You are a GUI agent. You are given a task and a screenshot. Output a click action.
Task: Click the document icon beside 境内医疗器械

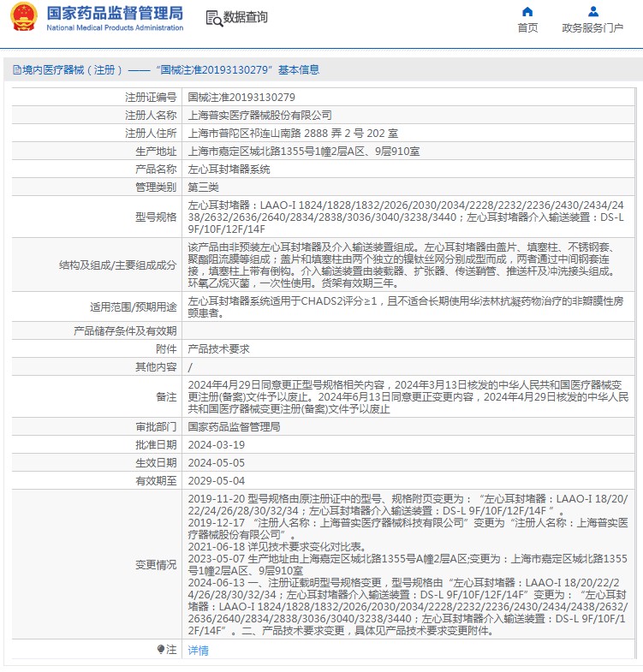(x=17, y=70)
